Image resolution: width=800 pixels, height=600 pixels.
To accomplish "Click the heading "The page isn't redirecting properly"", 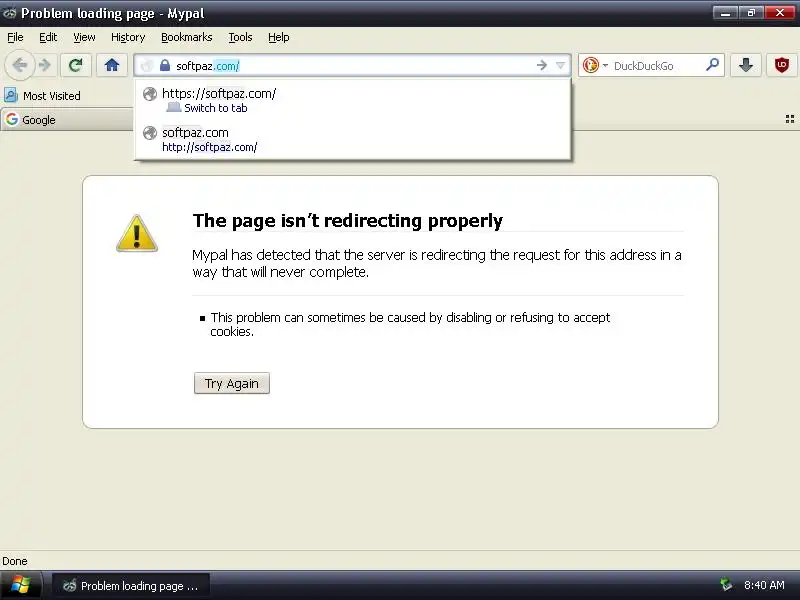I will pos(347,220).
